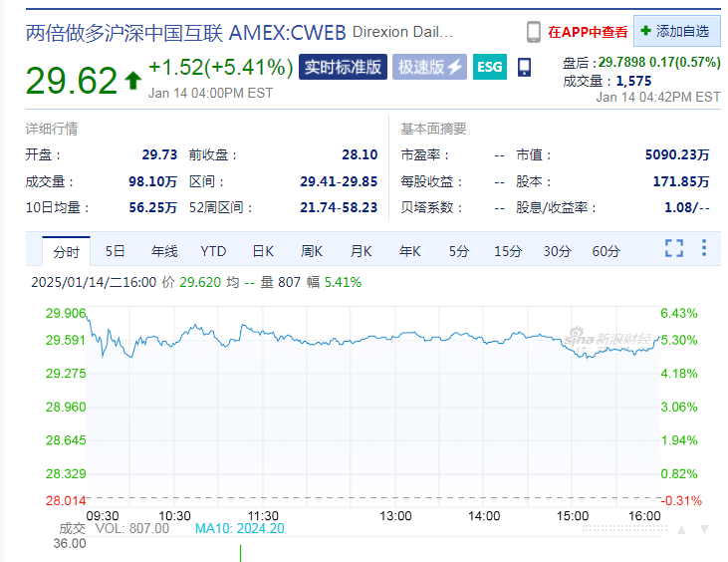Click market cap value 5090.23万
The width and height of the screenshot is (728, 562).
[677, 154]
